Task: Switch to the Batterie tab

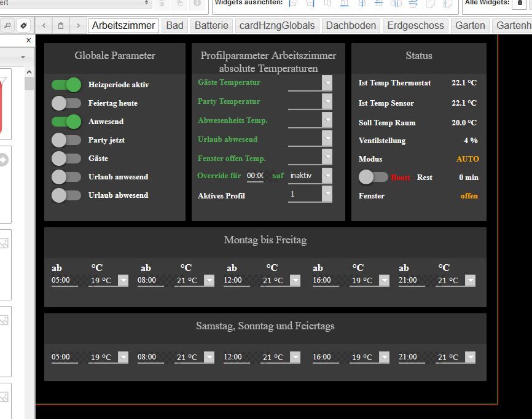Action: point(212,25)
